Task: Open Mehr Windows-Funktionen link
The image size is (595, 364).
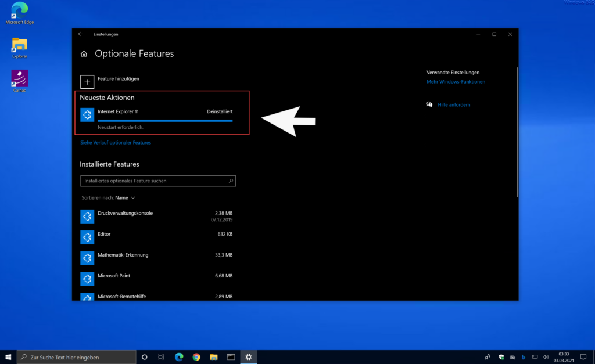Action: tap(456, 82)
